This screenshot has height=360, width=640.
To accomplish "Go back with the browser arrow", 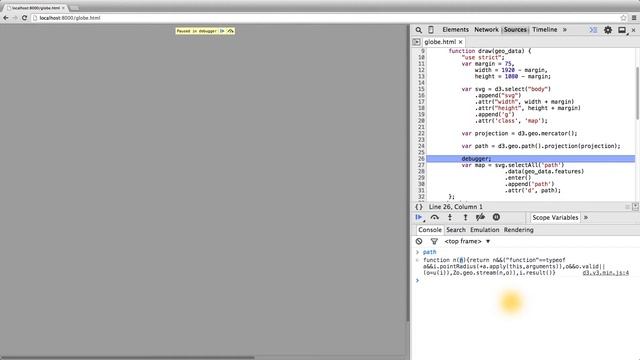I will coord(6,18).
